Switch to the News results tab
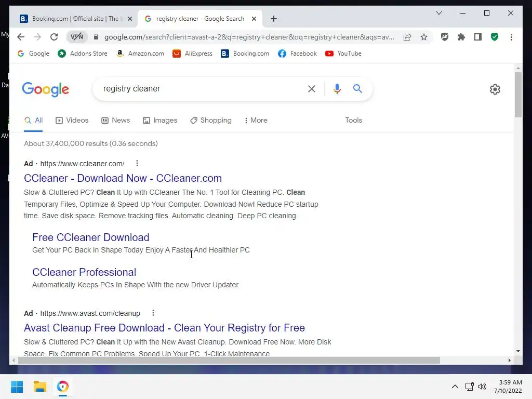Viewport: 532px width, 399px height. pos(116,121)
